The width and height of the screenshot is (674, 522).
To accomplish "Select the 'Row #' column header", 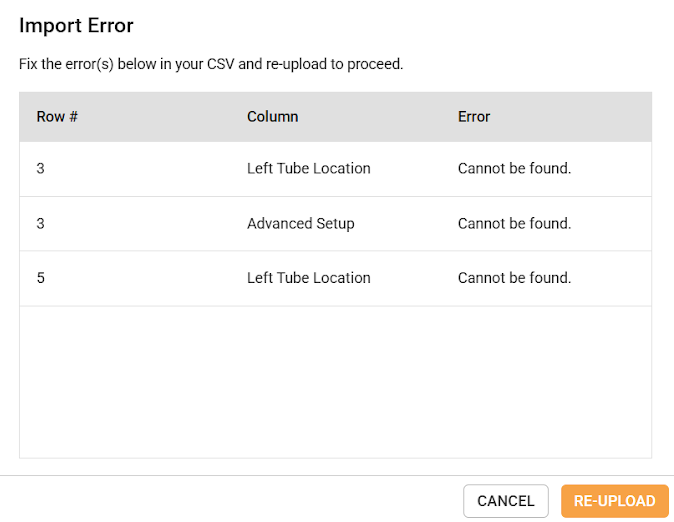I will point(57,116).
